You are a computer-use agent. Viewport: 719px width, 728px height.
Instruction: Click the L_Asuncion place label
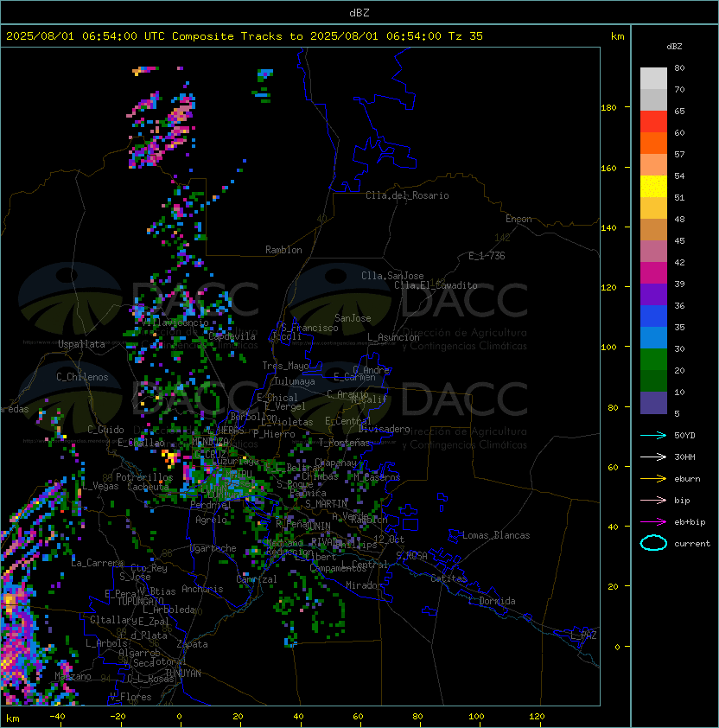pyautogui.click(x=393, y=337)
